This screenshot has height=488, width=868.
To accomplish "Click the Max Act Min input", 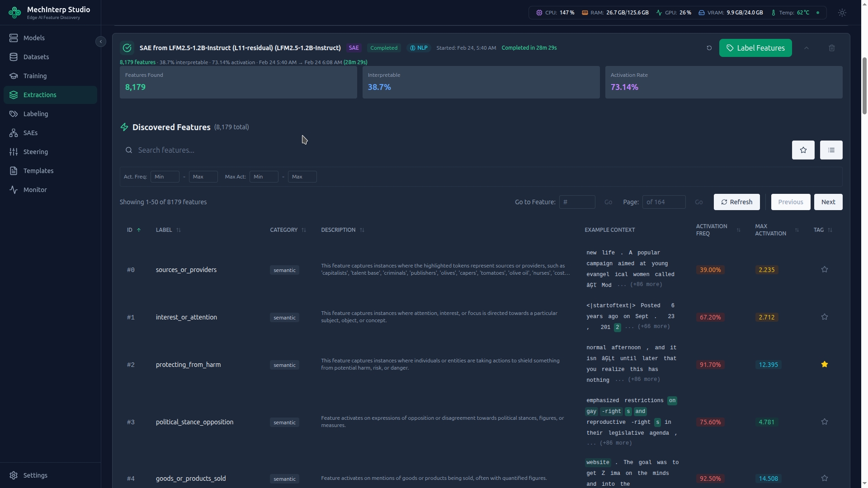I will (264, 177).
